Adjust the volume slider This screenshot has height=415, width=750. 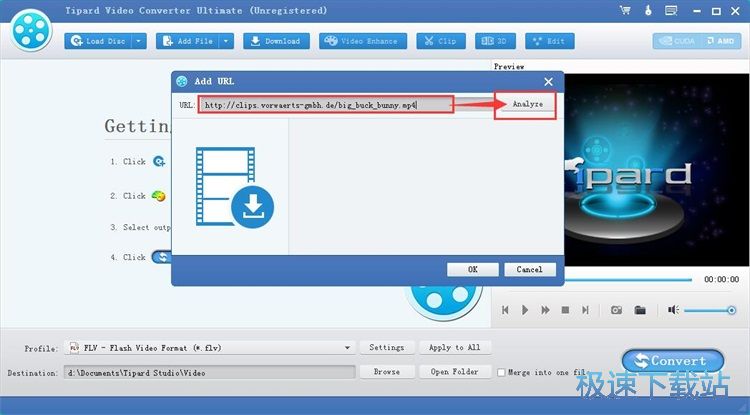coord(709,311)
